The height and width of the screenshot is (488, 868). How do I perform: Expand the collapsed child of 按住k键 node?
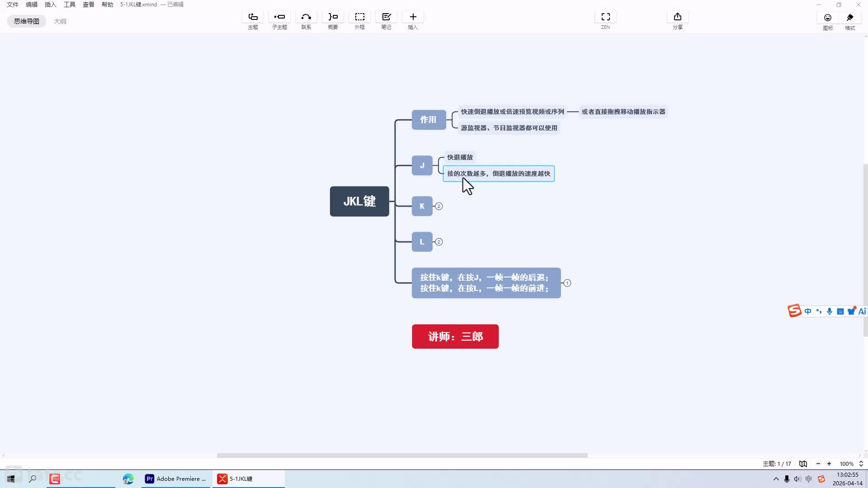pos(567,283)
